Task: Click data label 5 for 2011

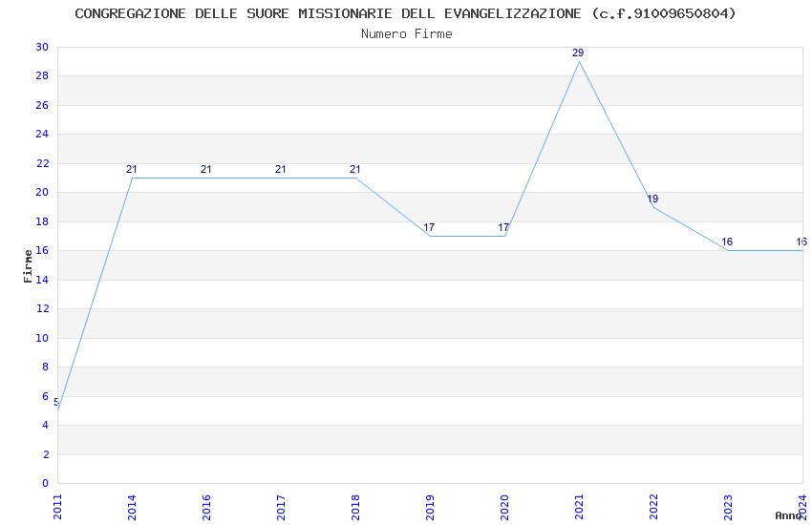Action: coord(56,402)
